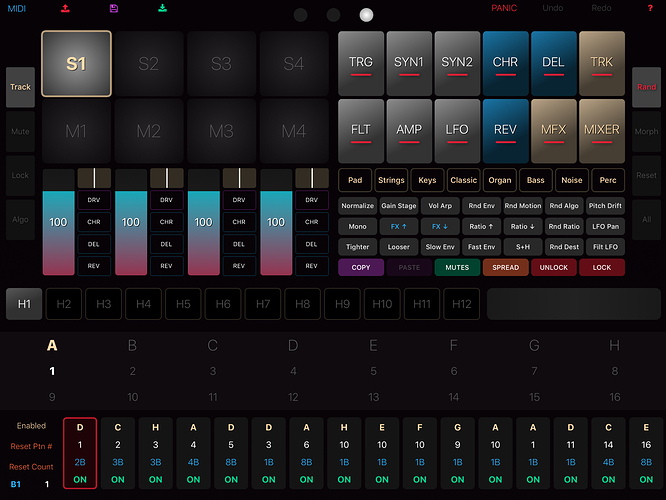The width and height of the screenshot is (666, 500).
Task: Click the purple save disk icon
Action: (114, 8)
